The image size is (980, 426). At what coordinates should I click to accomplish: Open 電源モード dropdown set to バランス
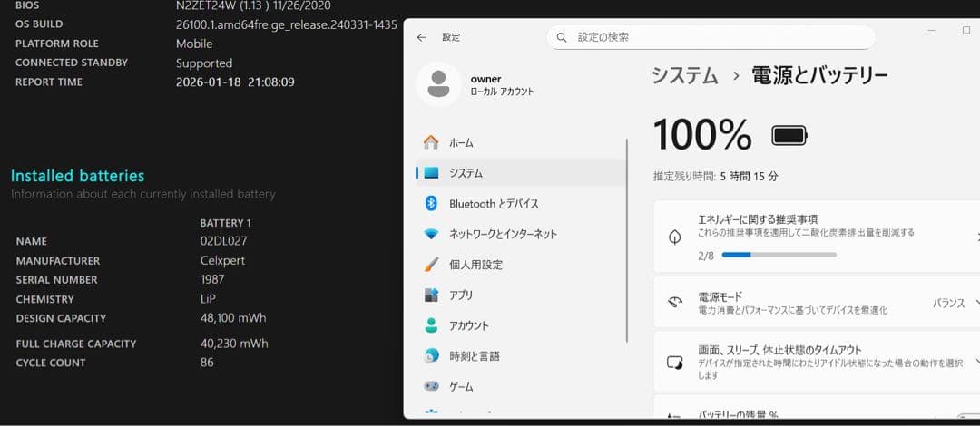pyautogui.click(x=955, y=303)
